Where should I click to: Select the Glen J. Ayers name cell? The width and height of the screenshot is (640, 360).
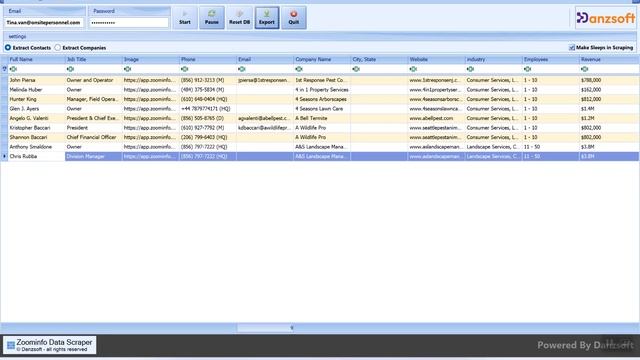coord(36,109)
